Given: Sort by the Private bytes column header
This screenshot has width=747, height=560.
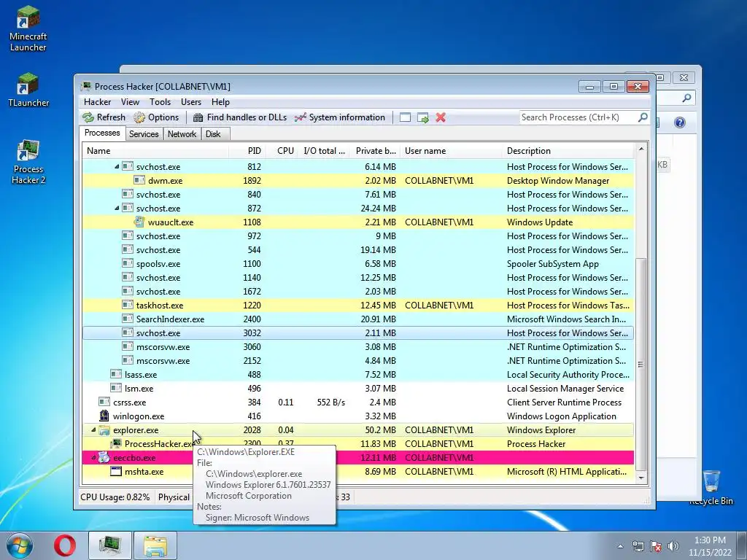Looking at the screenshot, I should pyautogui.click(x=376, y=151).
